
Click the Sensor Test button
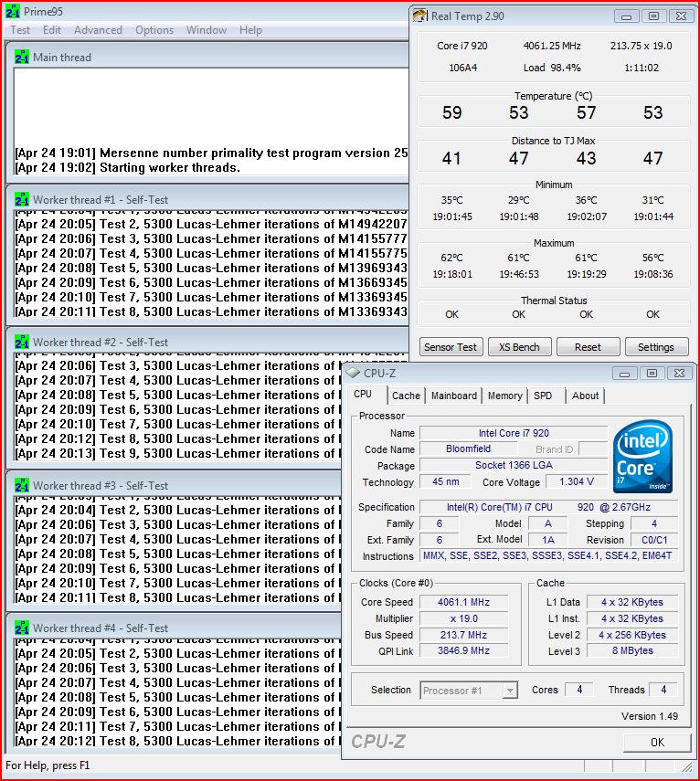451,347
